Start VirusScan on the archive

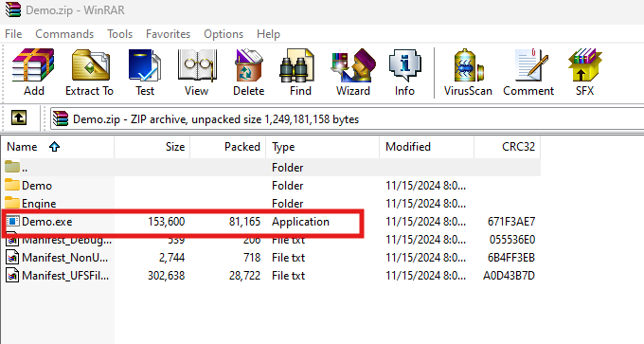(468, 72)
